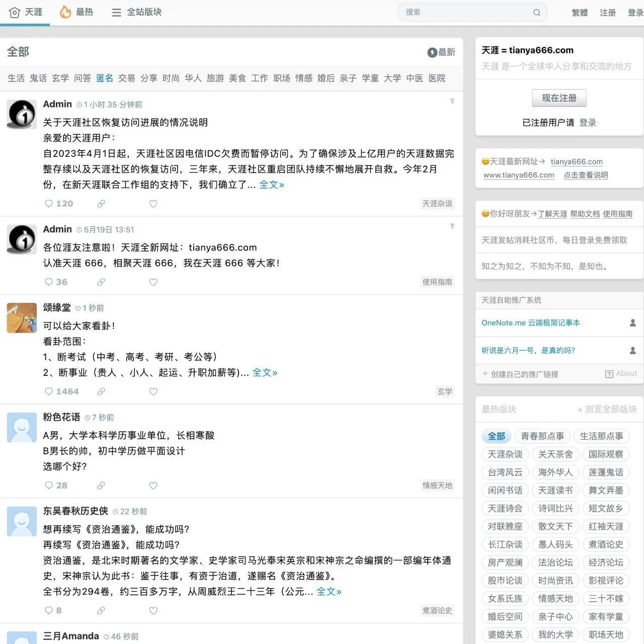This screenshot has width=644, height=644.
Task: Switch to 繁體 language
Action: 580,13
